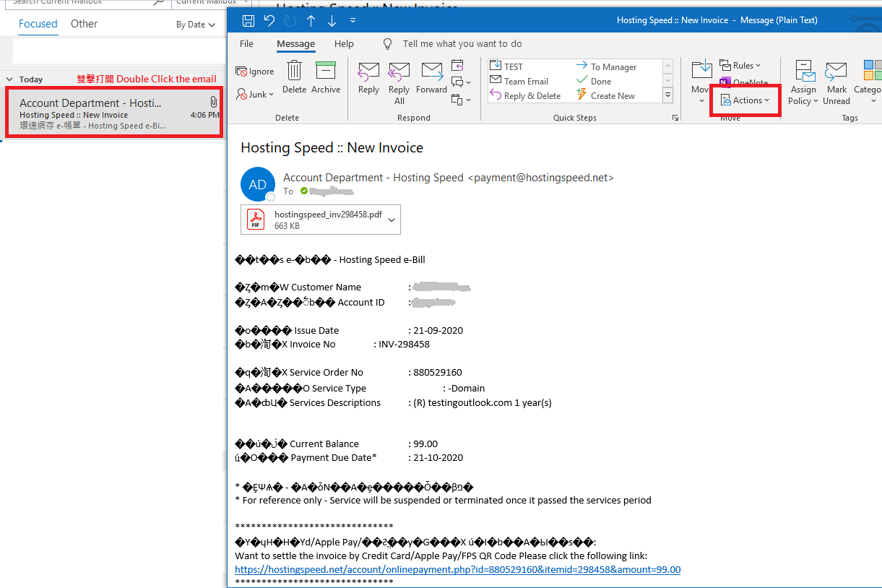Ignore this conversation

[x=255, y=72]
